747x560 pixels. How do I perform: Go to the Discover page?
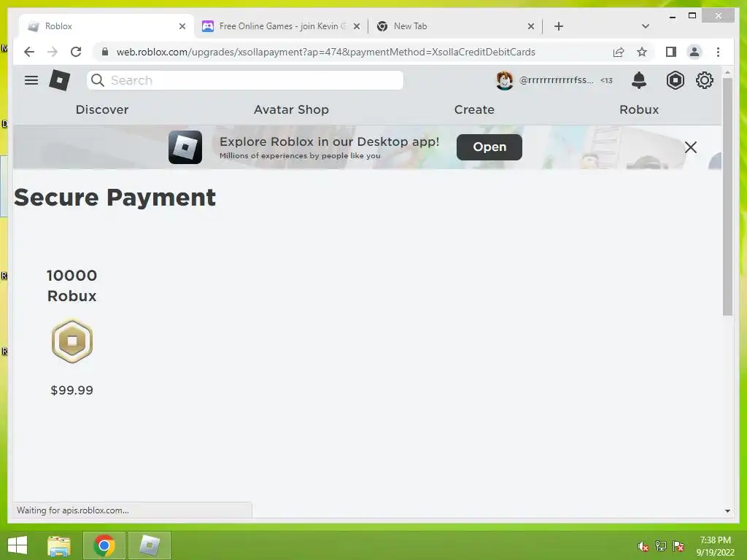coord(102,109)
